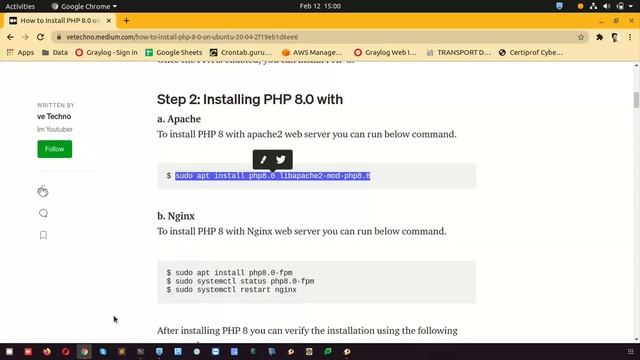Viewport: 640px width, 360px height.
Task: Click the 'a. Apache' subheading
Action: tap(179, 119)
